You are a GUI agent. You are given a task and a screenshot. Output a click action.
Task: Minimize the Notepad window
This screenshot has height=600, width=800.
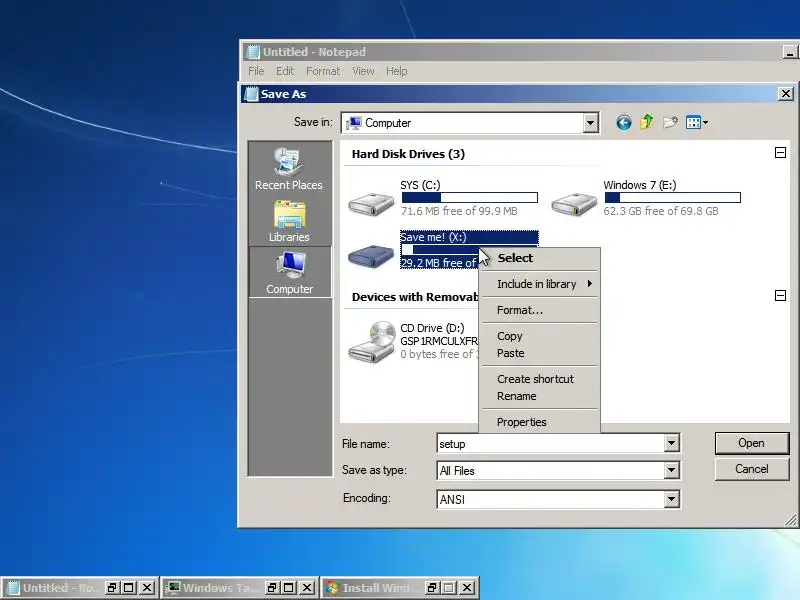coord(790,52)
